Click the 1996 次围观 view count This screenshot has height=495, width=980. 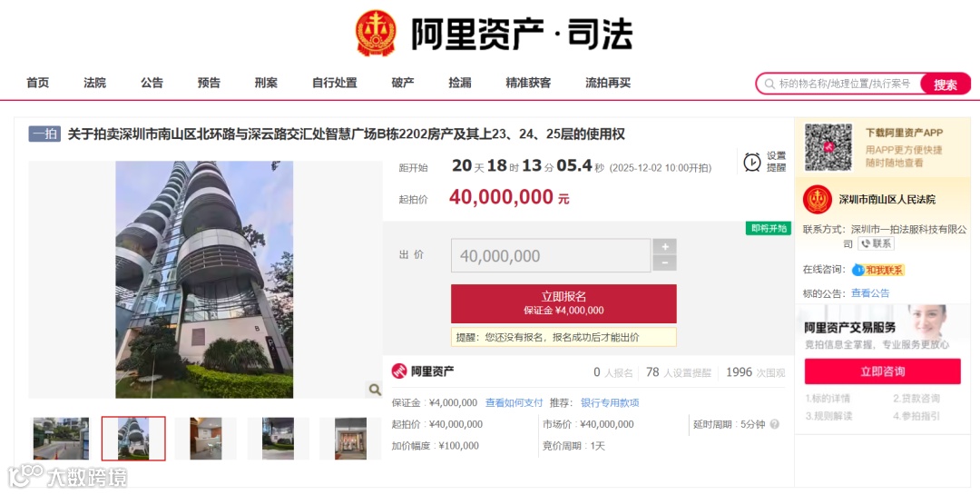pyautogui.click(x=755, y=372)
